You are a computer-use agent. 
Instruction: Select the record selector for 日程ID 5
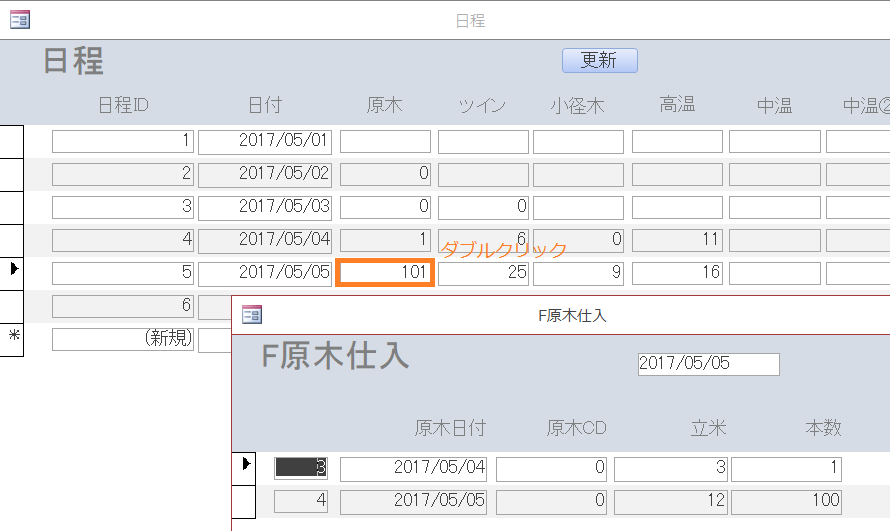[x=14, y=270]
